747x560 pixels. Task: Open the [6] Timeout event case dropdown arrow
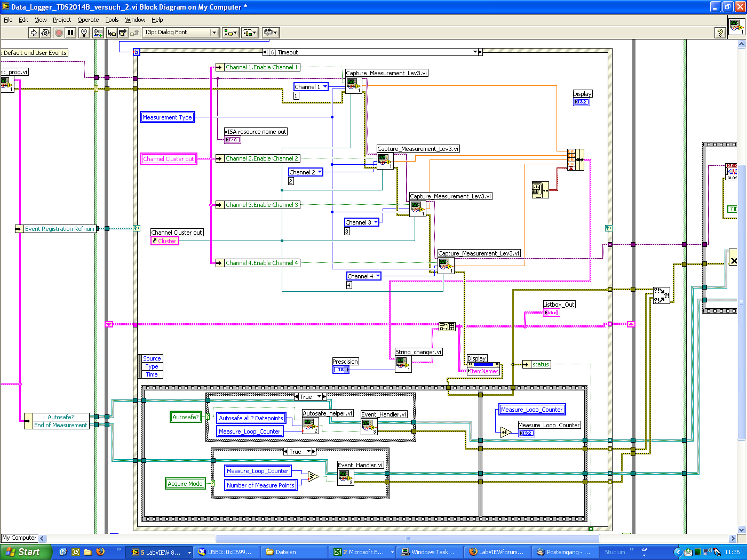tap(475, 52)
